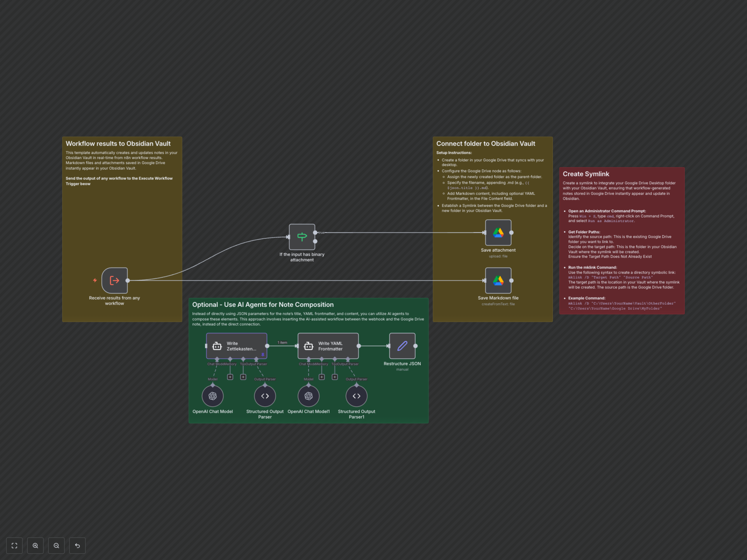This screenshot has width=747, height=560.
Task: Open the Save Markdown file node
Action: [498, 280]
